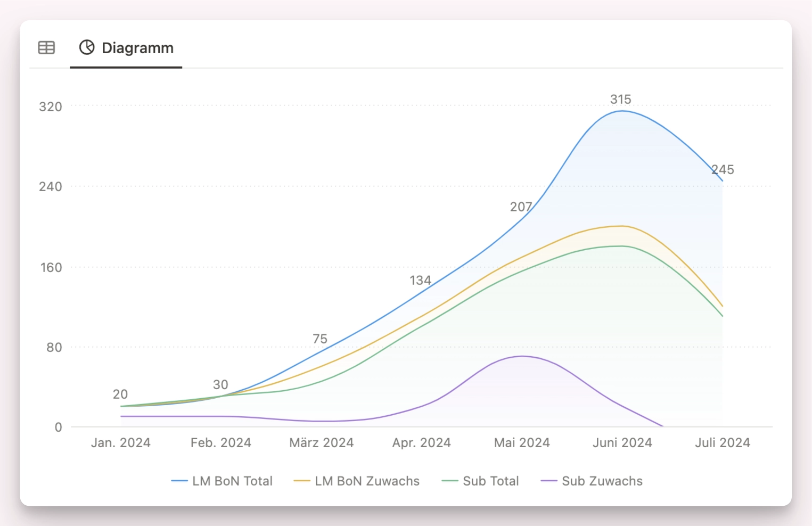Click the 0 y-axis value
Viewport: 812px width, 526px height.
pyautogui.click(x=59, y=427)
